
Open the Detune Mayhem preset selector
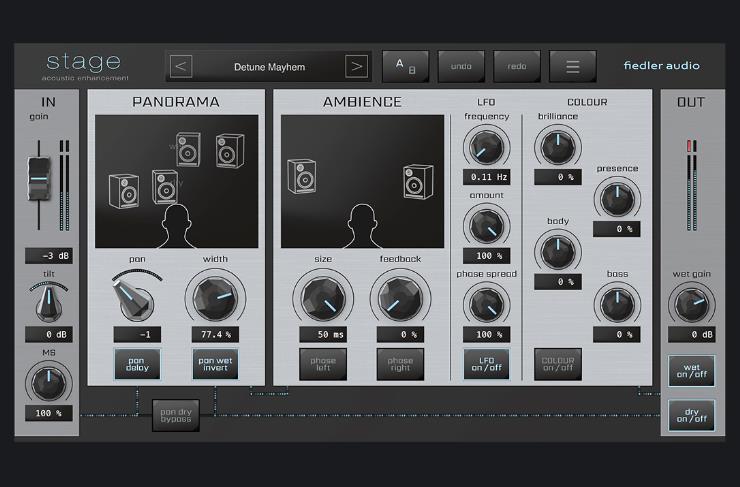coord(269,67)
